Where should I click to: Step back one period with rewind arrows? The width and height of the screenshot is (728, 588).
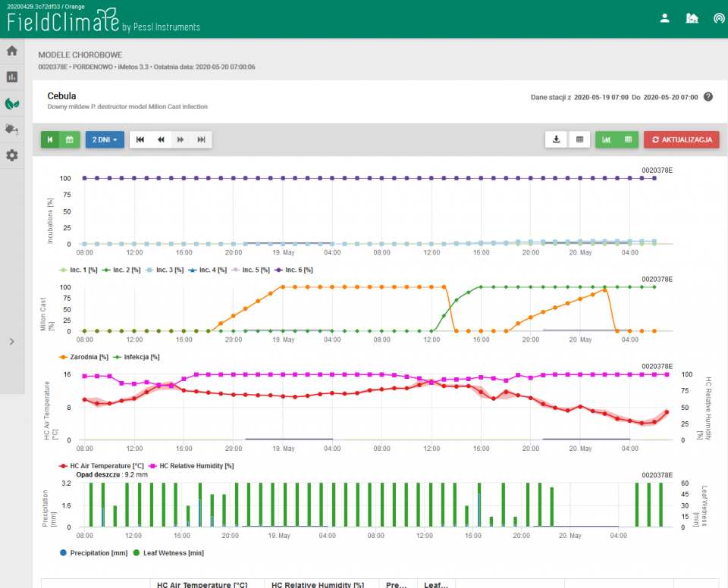tap(161, 139)
